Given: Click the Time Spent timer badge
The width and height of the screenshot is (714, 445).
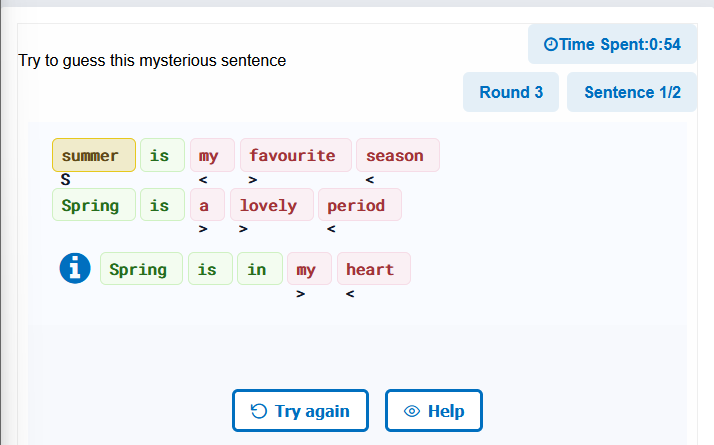Looking at the screenshot, I should (612, 44).
